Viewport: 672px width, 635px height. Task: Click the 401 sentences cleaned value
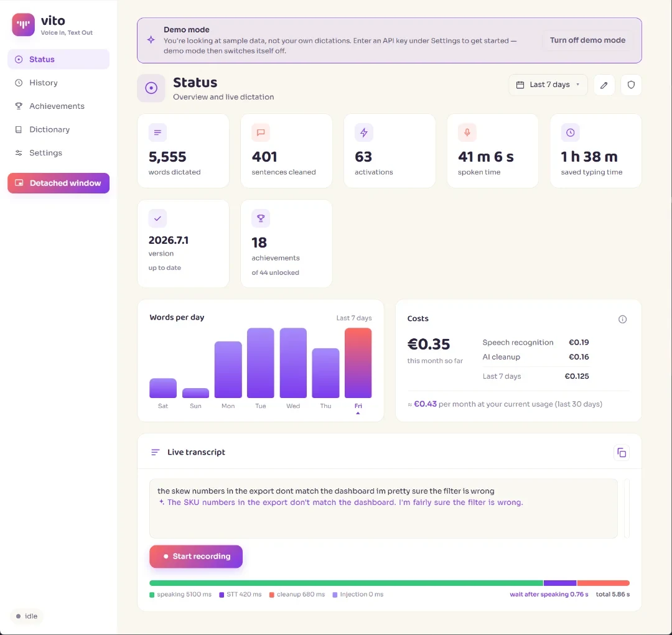[x=264, y=157]
